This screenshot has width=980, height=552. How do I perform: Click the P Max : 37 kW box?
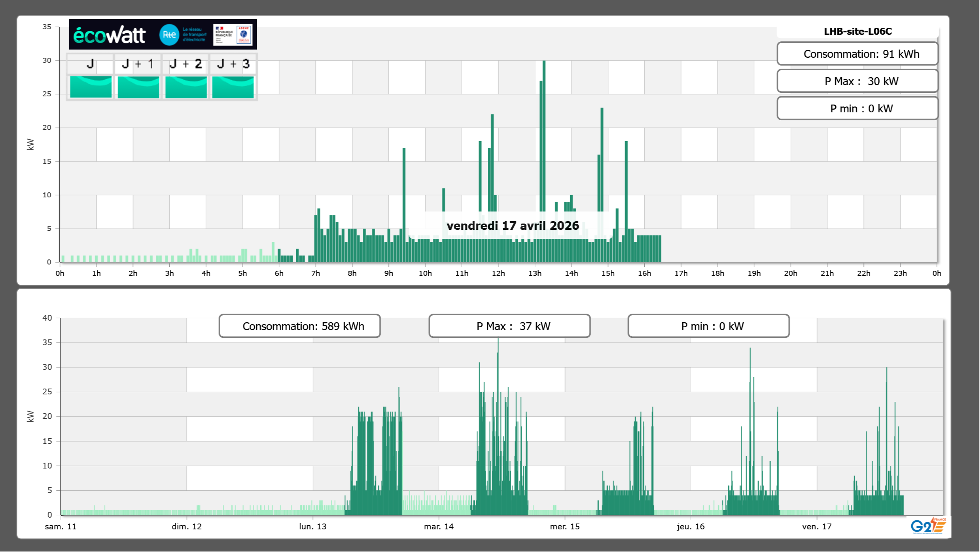coord(509,326)
